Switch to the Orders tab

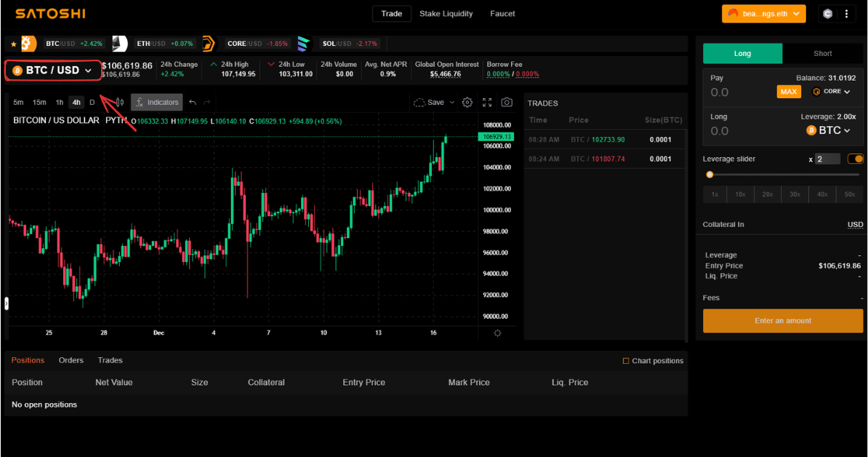tap(71, 360)
